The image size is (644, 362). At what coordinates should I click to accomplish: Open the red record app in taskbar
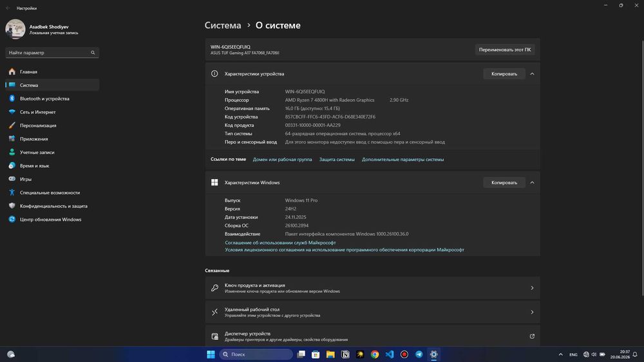point(404,354)
